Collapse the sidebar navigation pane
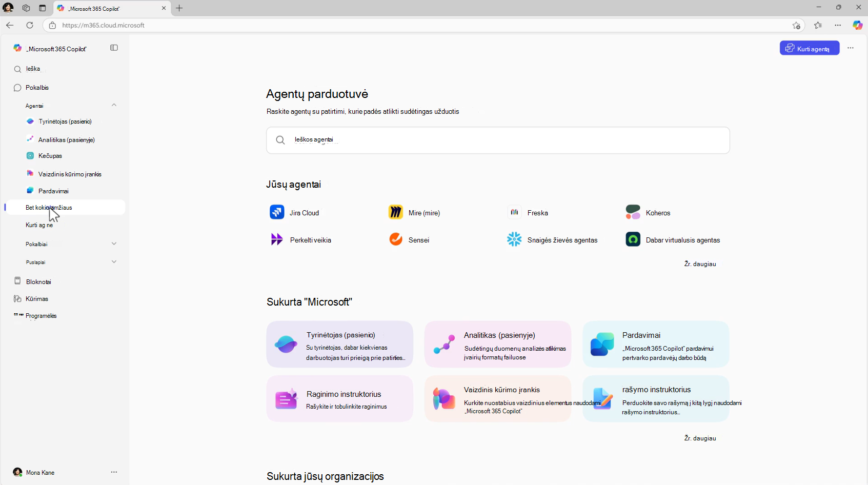Viewport: 868px width, 485px height. (114, 48)
